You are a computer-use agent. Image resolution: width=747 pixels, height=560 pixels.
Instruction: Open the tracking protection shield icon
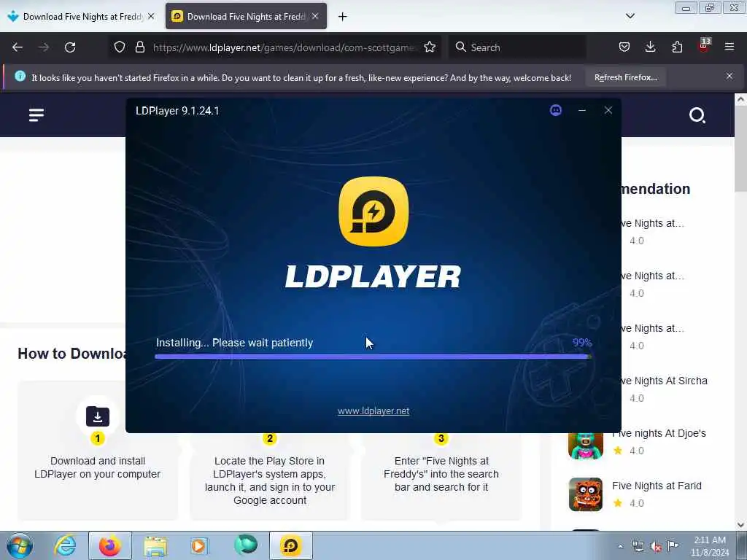pos(120,47)
